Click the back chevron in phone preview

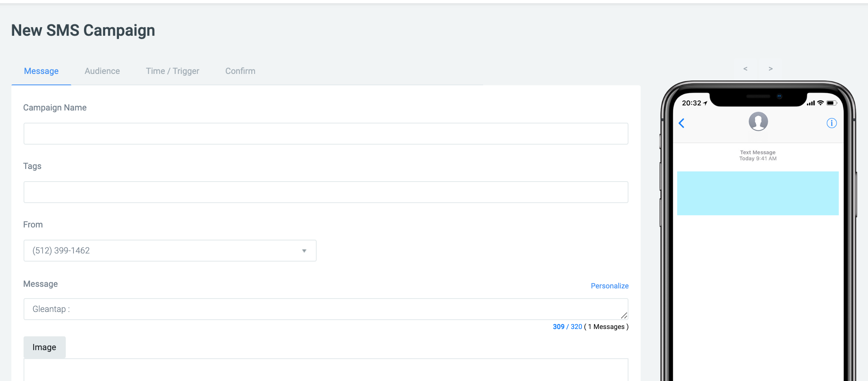[682, 123]
